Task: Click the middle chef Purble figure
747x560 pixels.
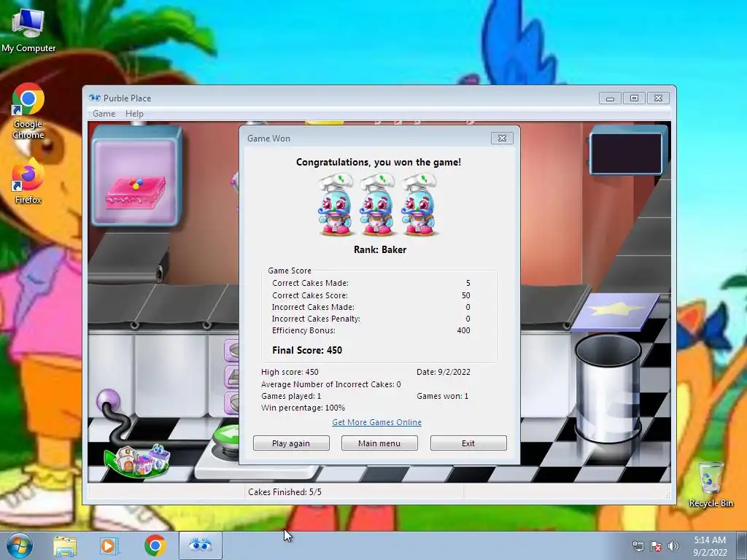Action: click(377, 205)
